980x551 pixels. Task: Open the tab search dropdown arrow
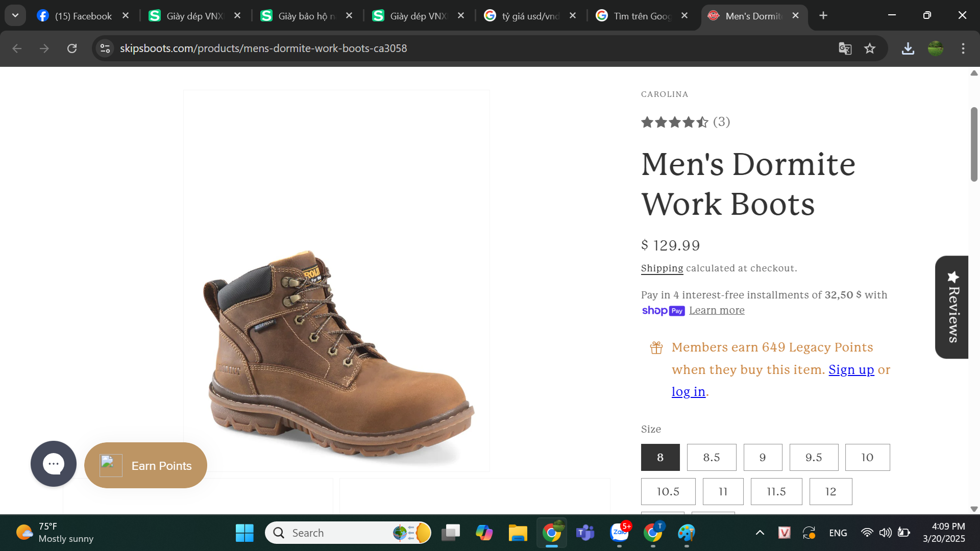tap(15, 15)
